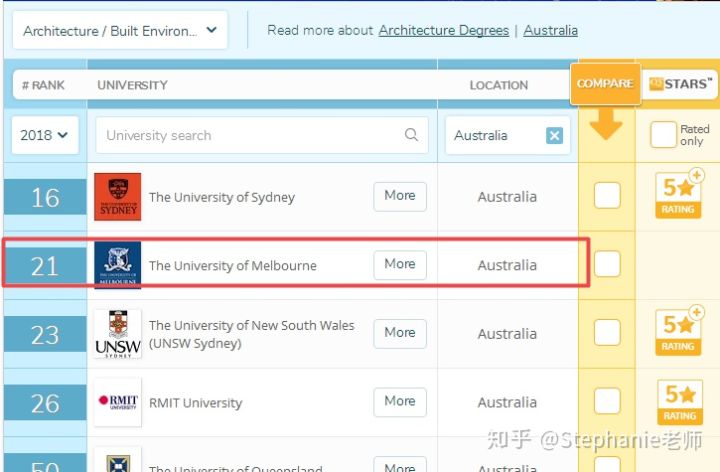Open the UNSW Sydney logo
Viewport: 720px width, 472px height.
pos(118,334)
